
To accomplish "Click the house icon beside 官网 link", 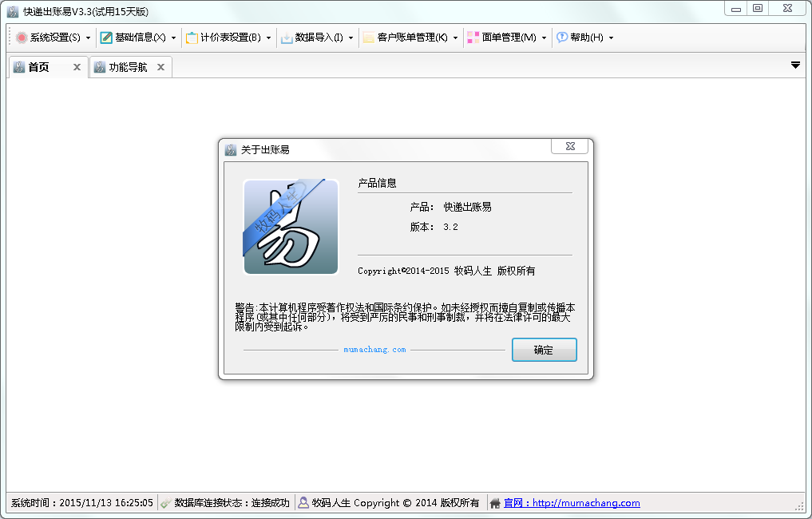I will [495, 502].
